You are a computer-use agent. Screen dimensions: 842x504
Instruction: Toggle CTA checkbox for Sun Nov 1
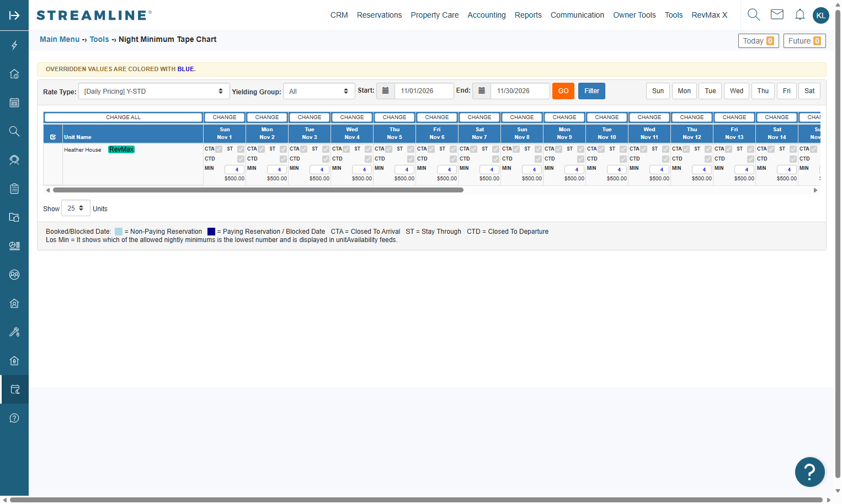coord(219,149)
